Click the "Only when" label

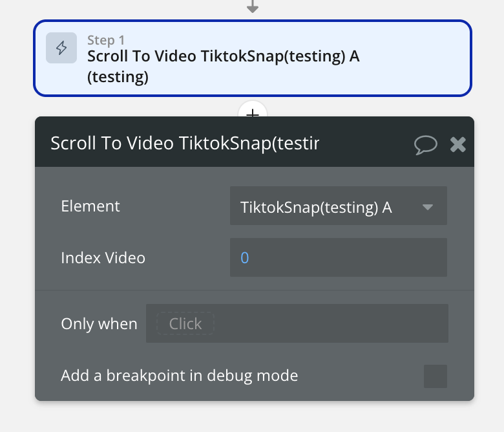coord(99,323)
